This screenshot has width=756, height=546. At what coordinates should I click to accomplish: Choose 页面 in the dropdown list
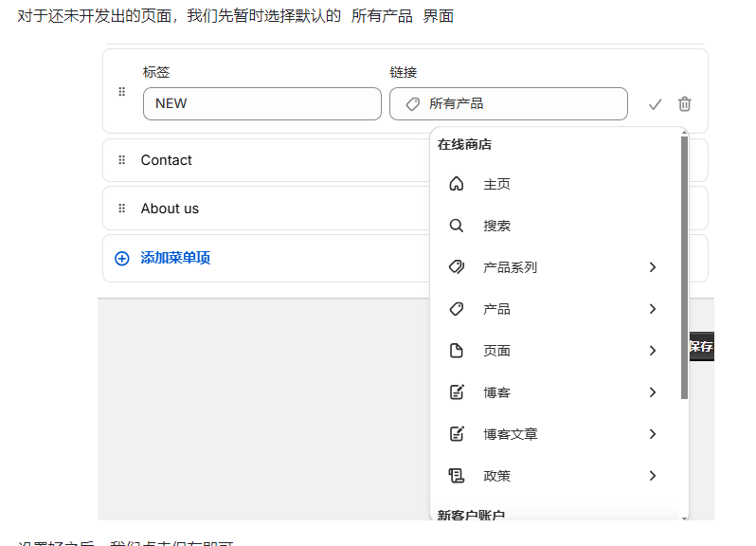(554, 351)
